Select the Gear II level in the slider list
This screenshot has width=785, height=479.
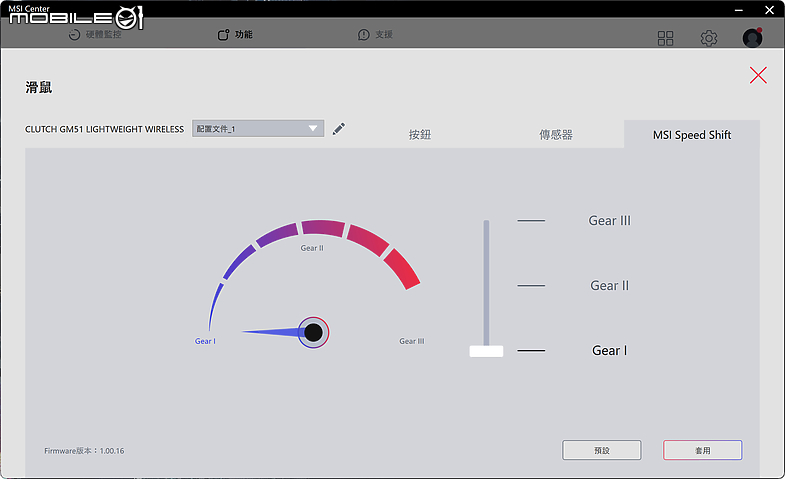click(x=609, y=286)
